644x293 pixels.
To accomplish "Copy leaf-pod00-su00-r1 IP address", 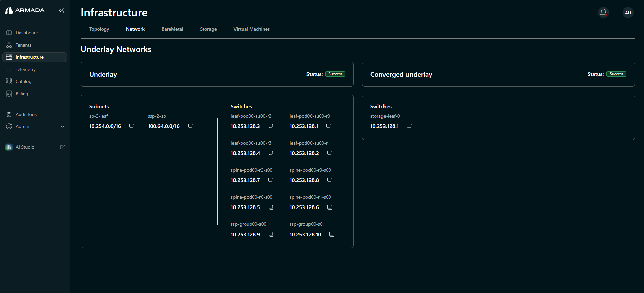I will tap(330, 153).
